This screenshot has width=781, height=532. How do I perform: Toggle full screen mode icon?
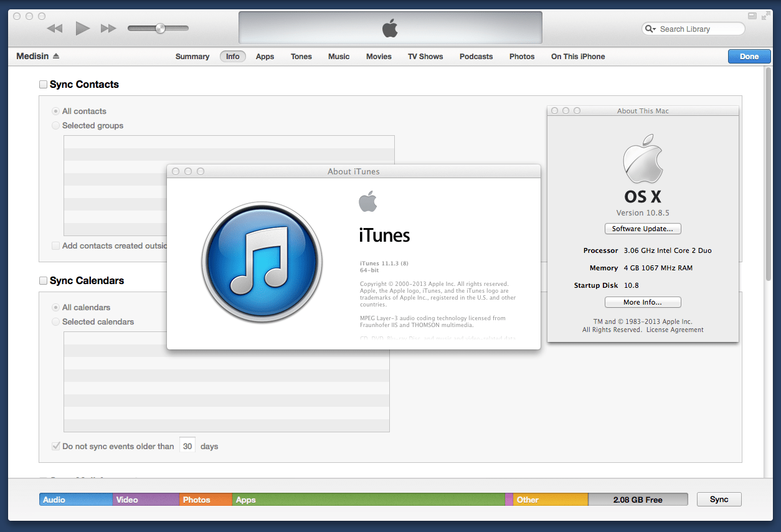click(x=765, y=16)
